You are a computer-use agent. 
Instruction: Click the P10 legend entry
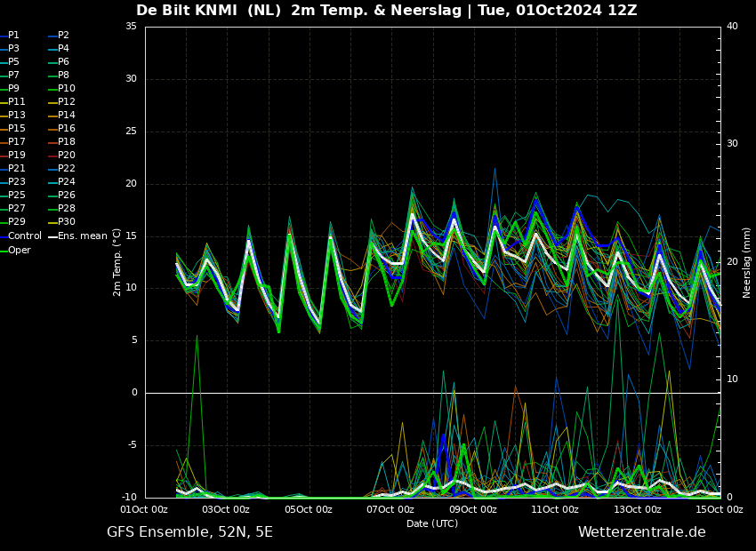(x=66, y=89)
